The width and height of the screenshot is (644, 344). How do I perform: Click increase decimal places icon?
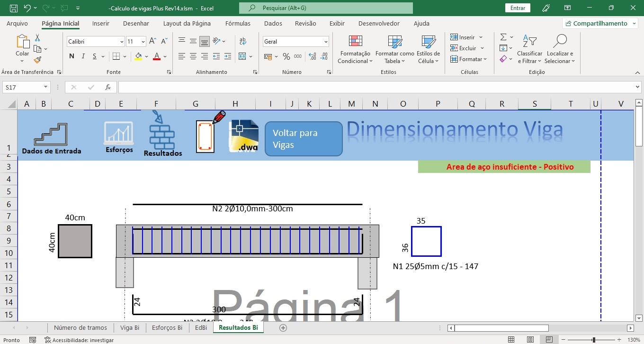coord(313,56)
